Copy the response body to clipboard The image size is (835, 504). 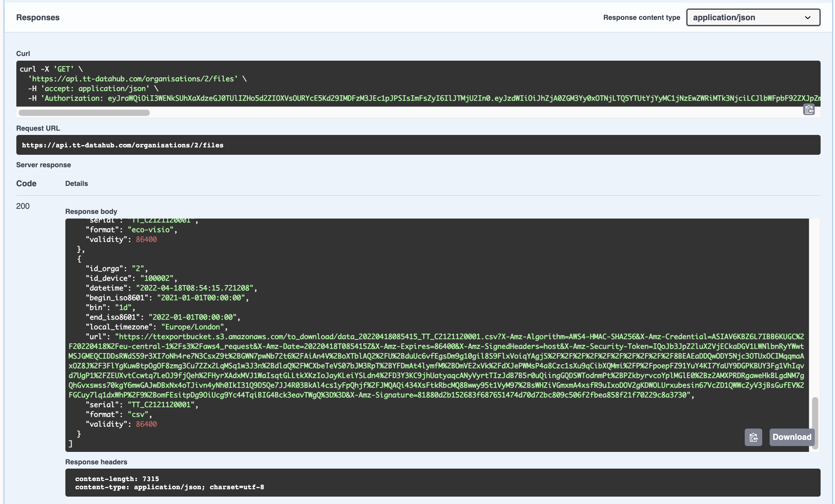click(x=753, y=437)
